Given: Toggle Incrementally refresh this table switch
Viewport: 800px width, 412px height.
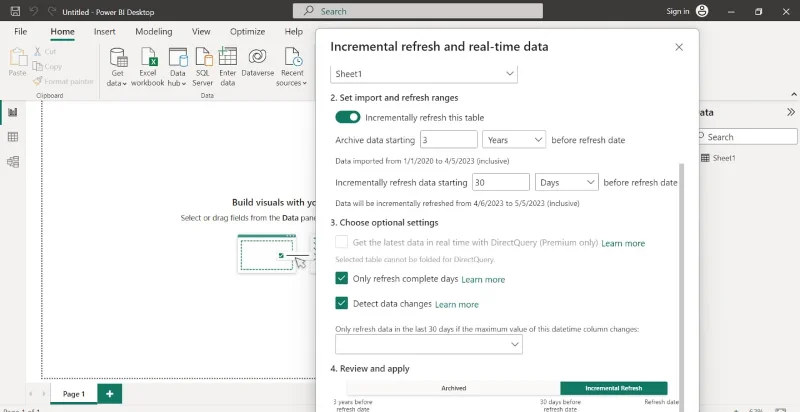Looking at the screenshot, I should point(348,117).
